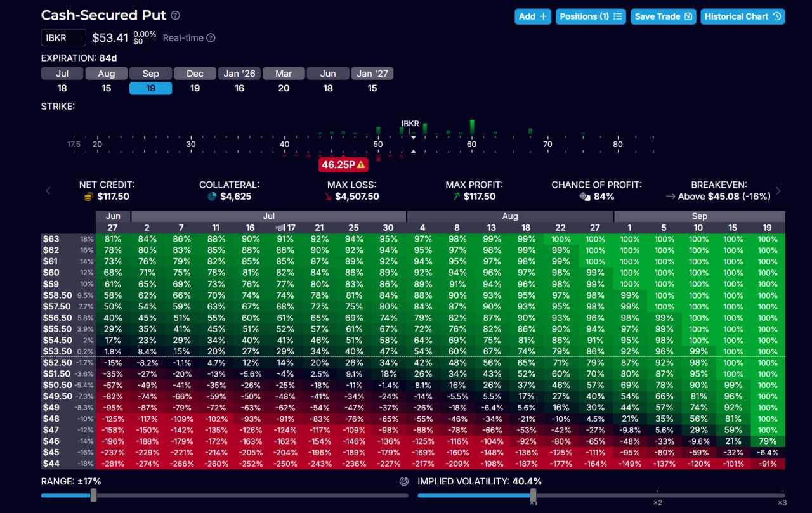The image size is (812, 513).
Task: Click the Real-time info question mark icon
Action: [x=211, y=38]
